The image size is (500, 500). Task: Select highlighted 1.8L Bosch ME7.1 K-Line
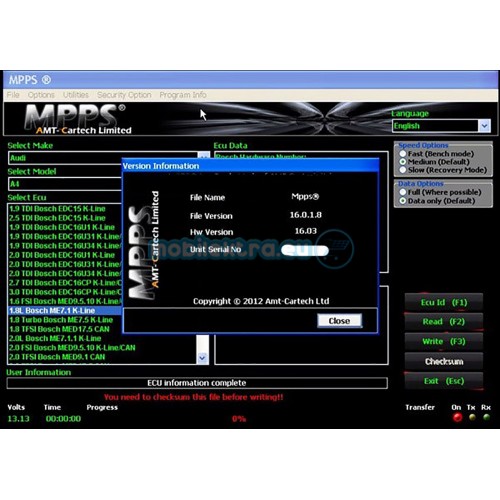coord(65,311)
